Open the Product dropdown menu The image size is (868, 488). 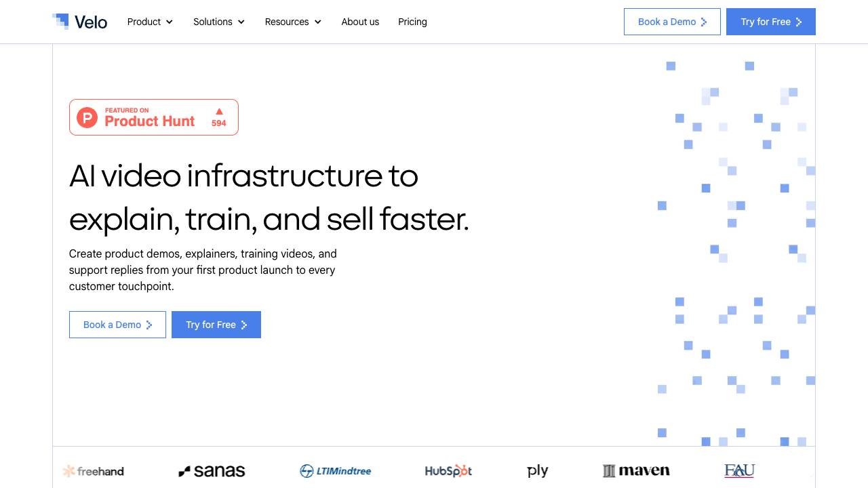[x=150, y=22]
